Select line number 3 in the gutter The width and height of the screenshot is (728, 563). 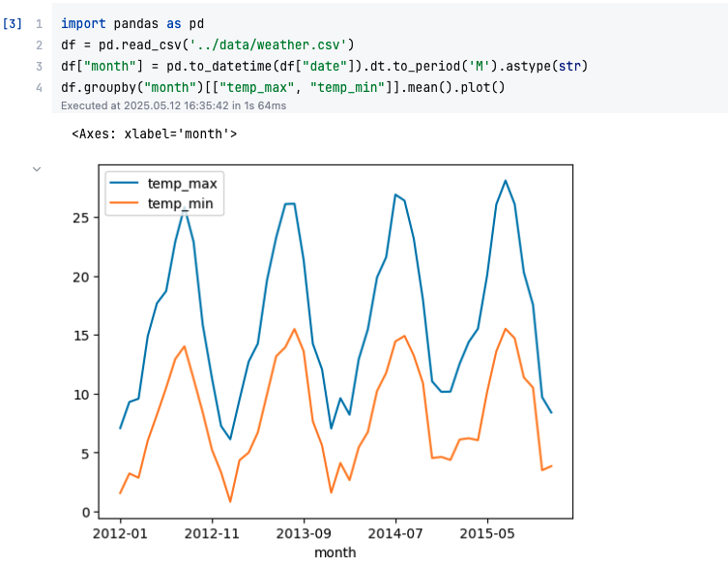[x=39, y=67]
